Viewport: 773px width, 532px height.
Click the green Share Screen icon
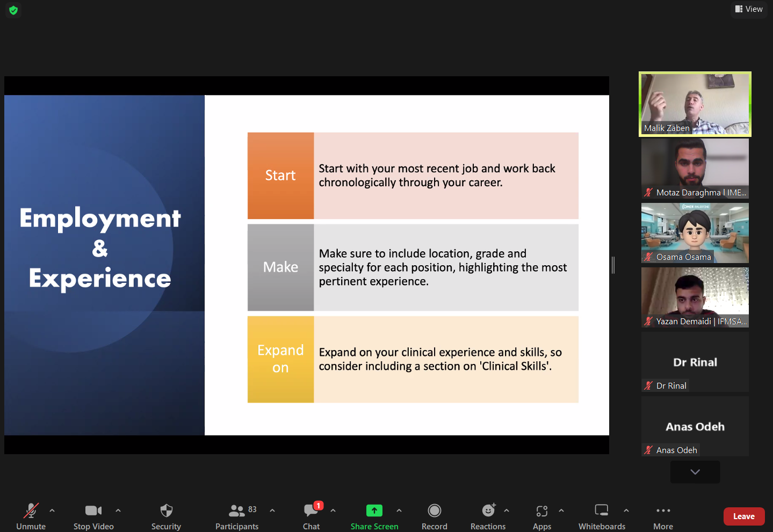click(x=374, y=510)
